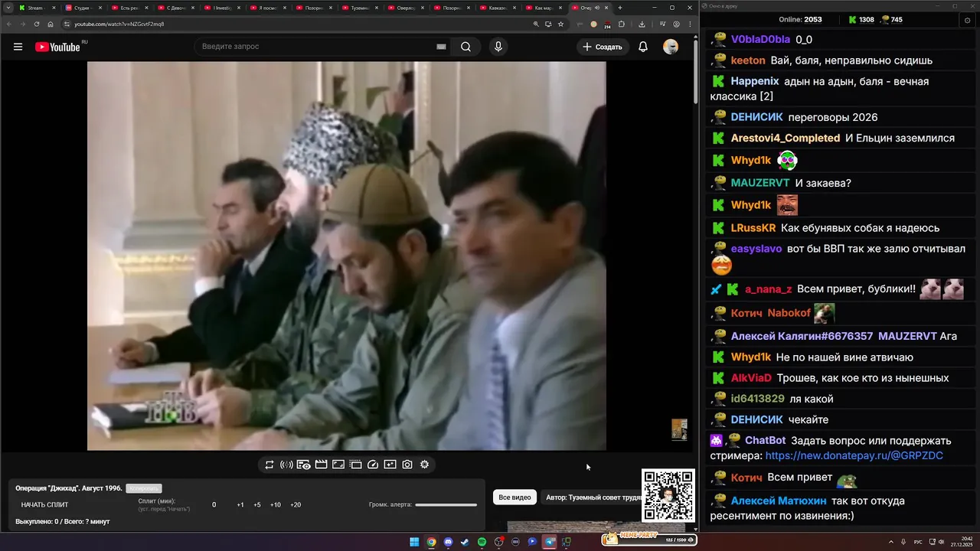Toggle the volume boost enhancer icon
Viewport: 980px width, 551px height.
coord(286,465)
